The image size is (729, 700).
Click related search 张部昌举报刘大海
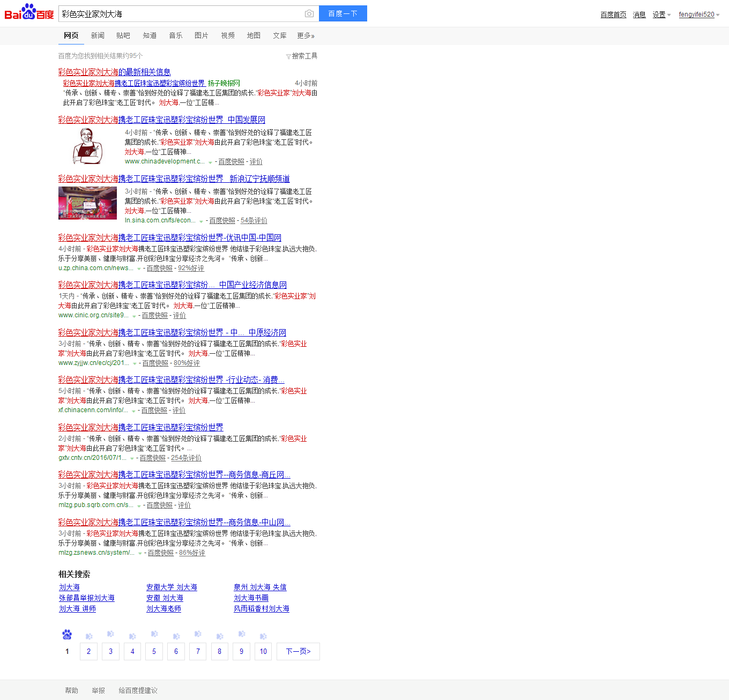(86, 598)
